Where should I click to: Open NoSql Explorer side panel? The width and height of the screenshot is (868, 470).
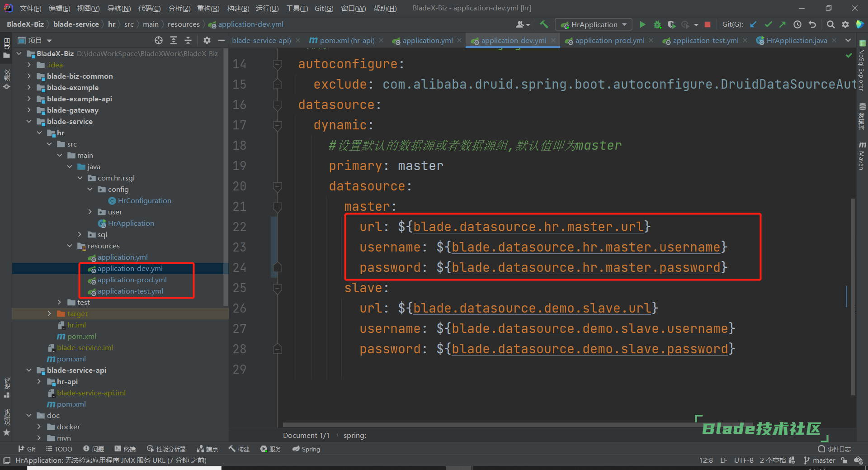[862, 66]
